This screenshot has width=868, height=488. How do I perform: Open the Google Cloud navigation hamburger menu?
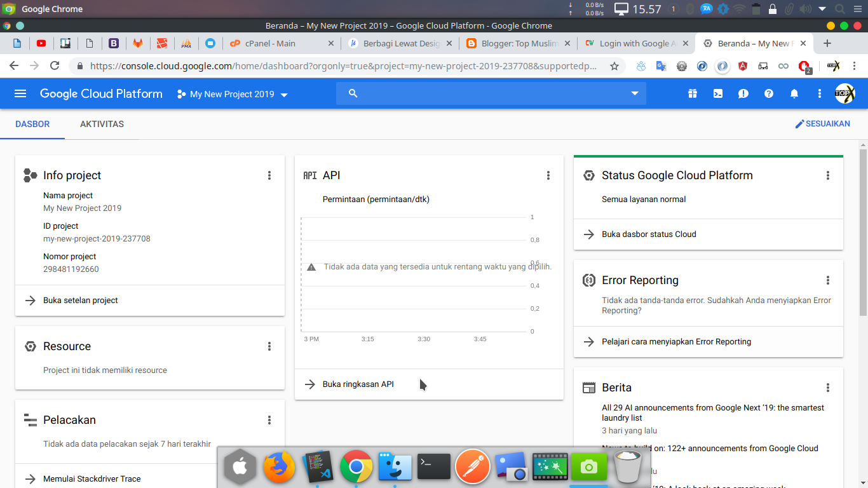[20, 94]
